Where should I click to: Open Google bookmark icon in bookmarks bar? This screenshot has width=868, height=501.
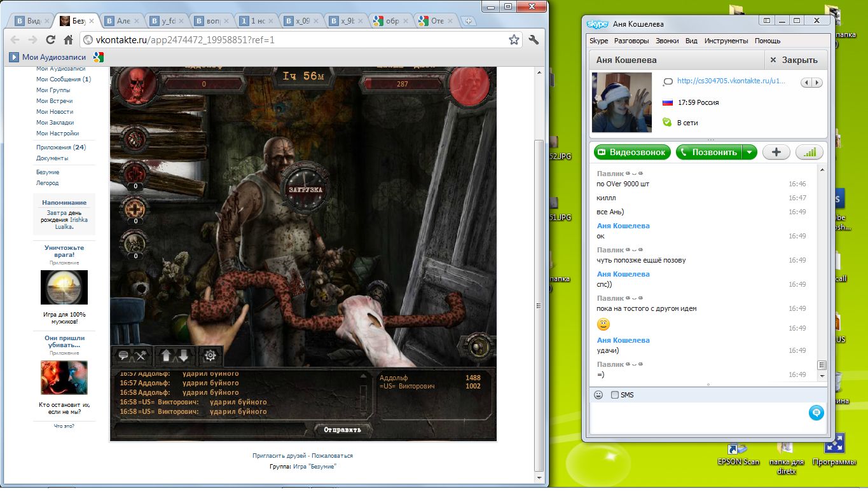click(x=99, y=57)
